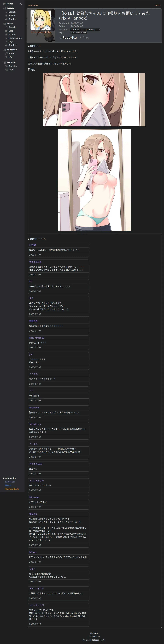Viewport: 164px width, 644px height.
Task: Click the Login arrow icon
Action: [x=7, y=70]
